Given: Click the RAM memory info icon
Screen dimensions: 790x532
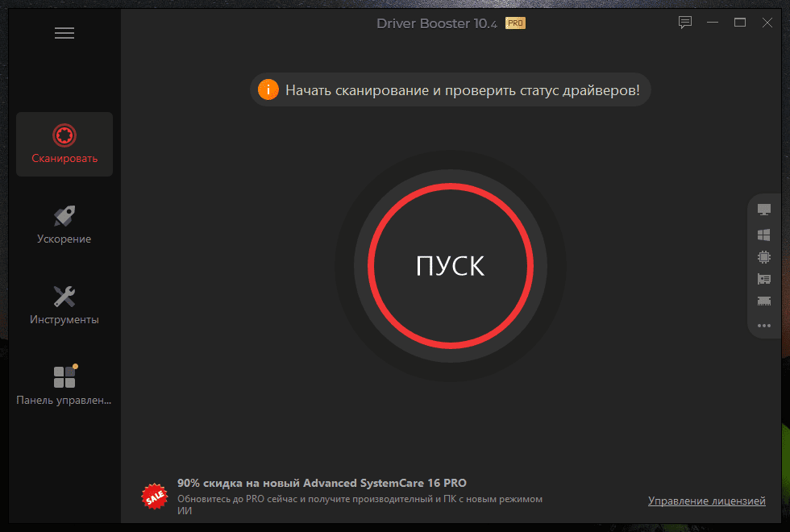Looking at the screenshot, I should [764, 301].
